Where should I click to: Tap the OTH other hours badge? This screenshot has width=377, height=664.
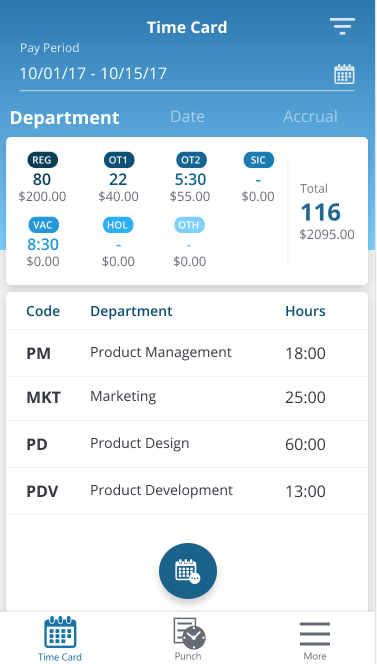pos(189,225)
